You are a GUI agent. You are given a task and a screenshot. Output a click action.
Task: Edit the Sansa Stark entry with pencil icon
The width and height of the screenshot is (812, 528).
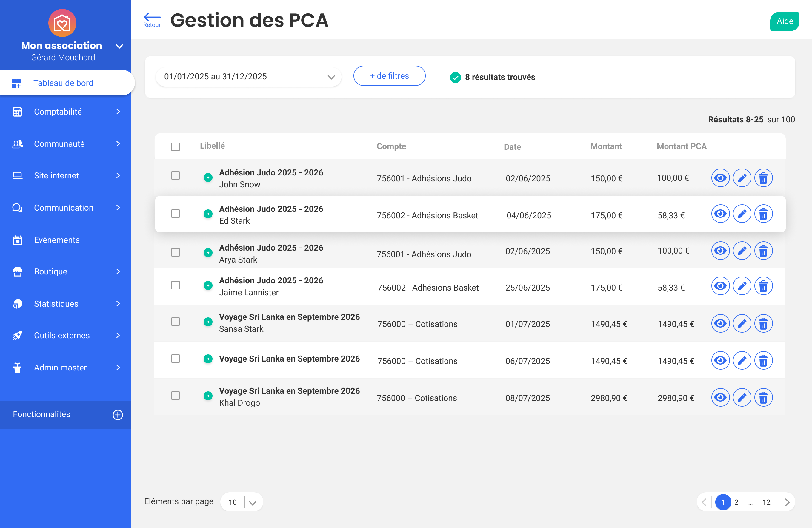click(x=742, y=323)
